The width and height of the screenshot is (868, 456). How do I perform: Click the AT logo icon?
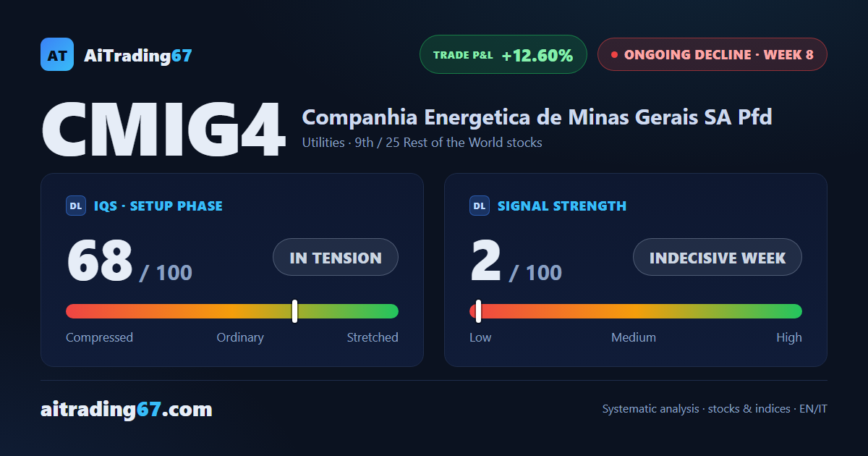tap(57, 54)
